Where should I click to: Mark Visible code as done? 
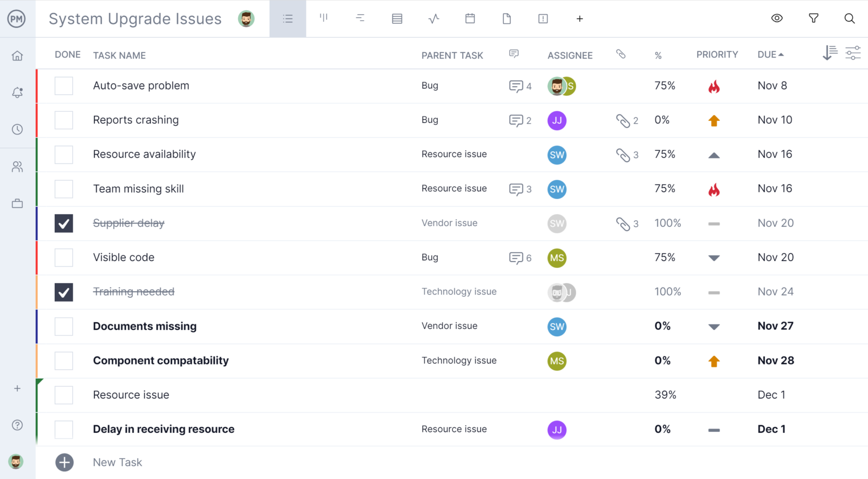pyautogui.click(x=64, y=258)
